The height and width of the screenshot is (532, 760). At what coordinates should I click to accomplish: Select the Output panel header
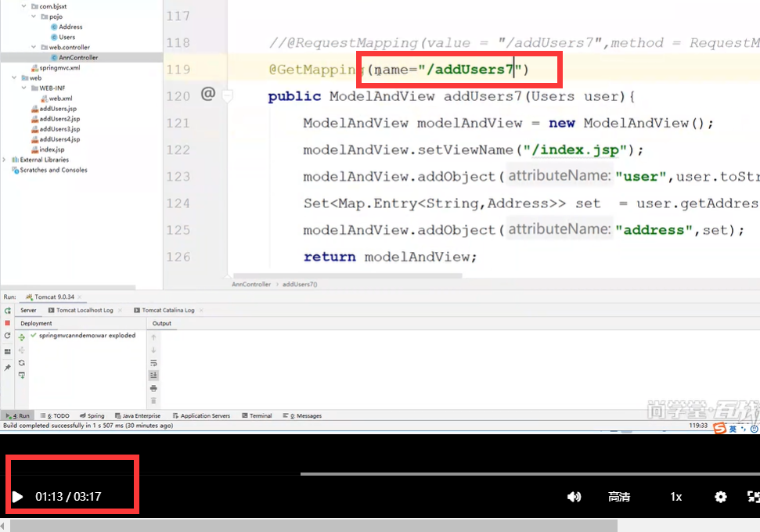162,323
